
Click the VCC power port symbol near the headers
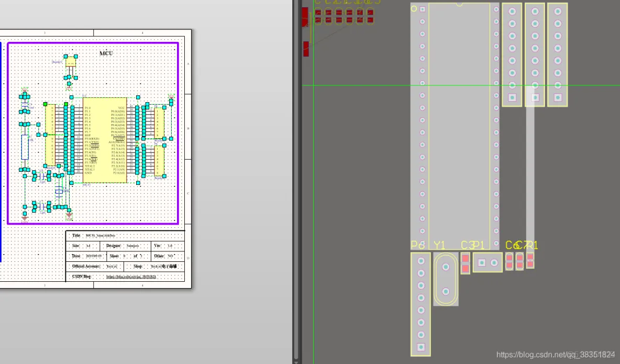tap(171, 96)
